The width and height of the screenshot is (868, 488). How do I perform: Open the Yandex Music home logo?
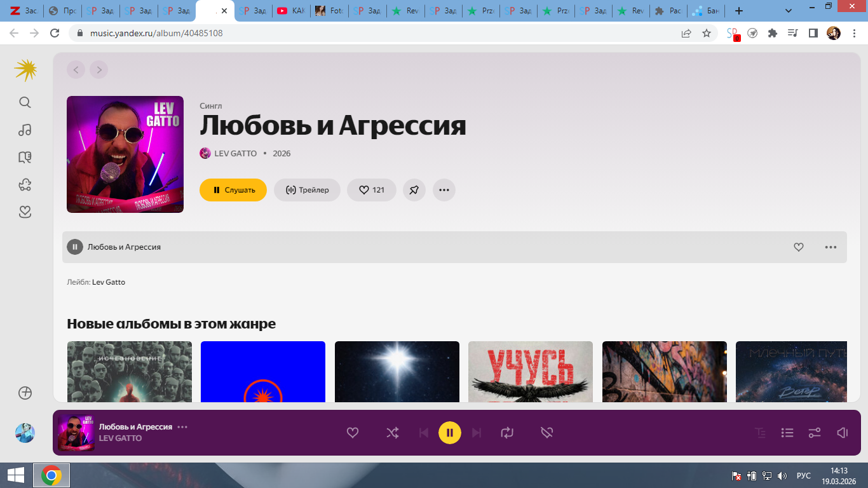pyautogui.click(x=25, y=70)
